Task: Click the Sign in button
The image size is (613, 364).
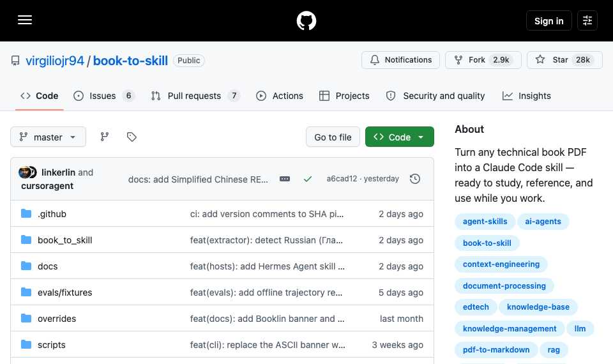Action: click(x=549, y=20)
